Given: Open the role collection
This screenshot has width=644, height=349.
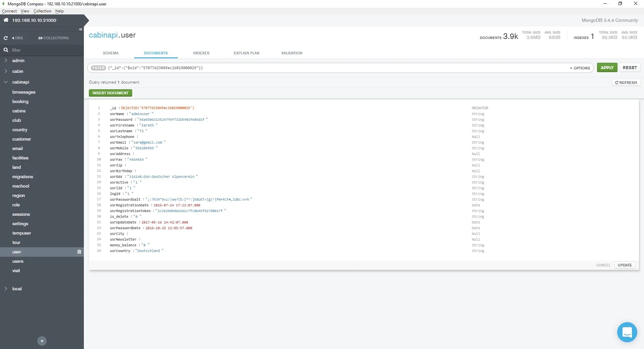Looking at the screenshot, I should click(16, 205).
